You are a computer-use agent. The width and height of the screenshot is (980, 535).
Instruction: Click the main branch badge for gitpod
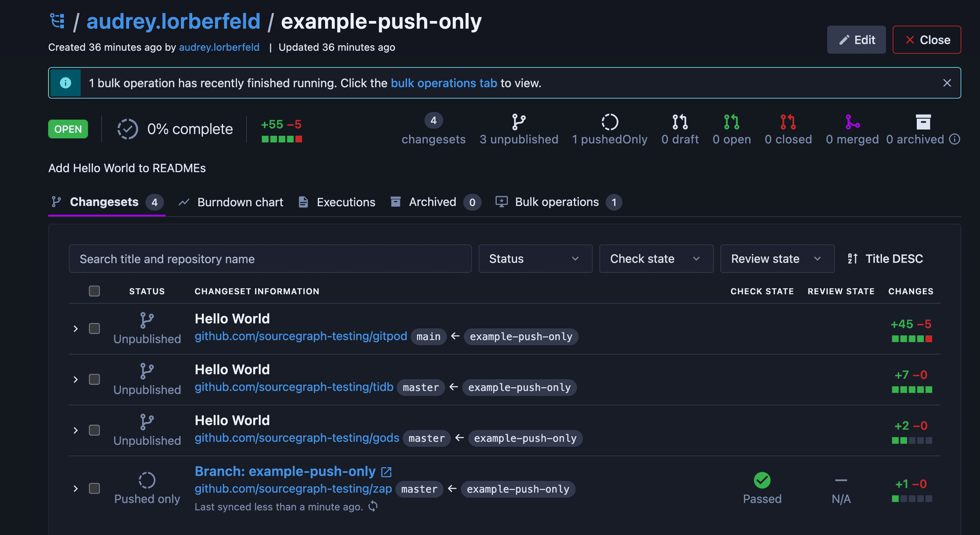[428, 336]
